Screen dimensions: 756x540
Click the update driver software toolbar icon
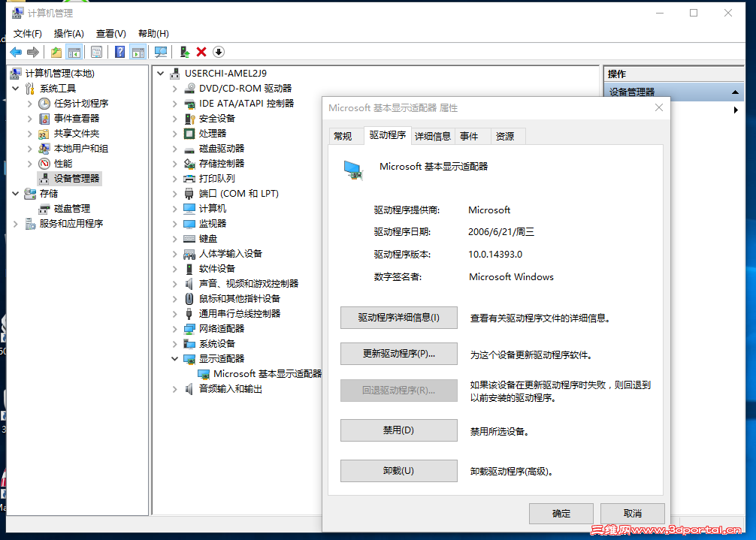coord(183,51)
